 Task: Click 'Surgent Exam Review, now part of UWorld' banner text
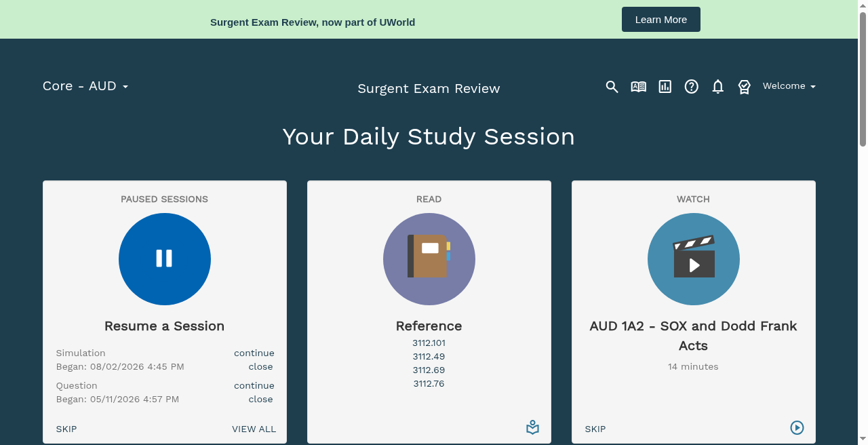click(313, 22)
